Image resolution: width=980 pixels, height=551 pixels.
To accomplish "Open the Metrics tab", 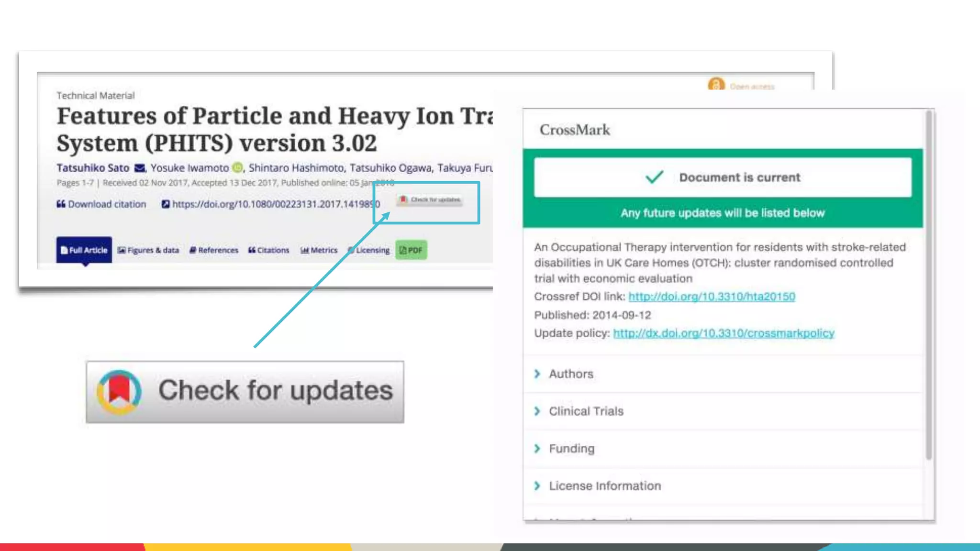I will tap(319, 250).
